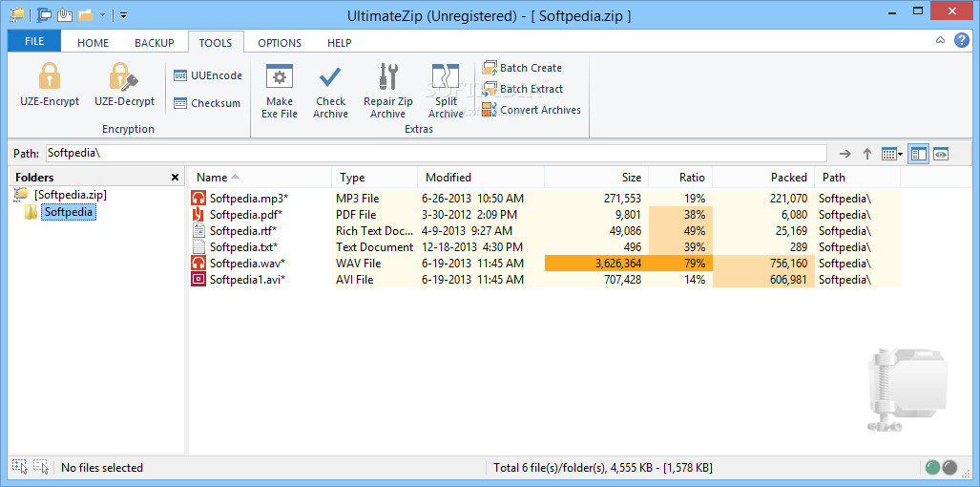Select Softpedia.pdf* in file list
The image size is (980, 487).
pos(246,215)
